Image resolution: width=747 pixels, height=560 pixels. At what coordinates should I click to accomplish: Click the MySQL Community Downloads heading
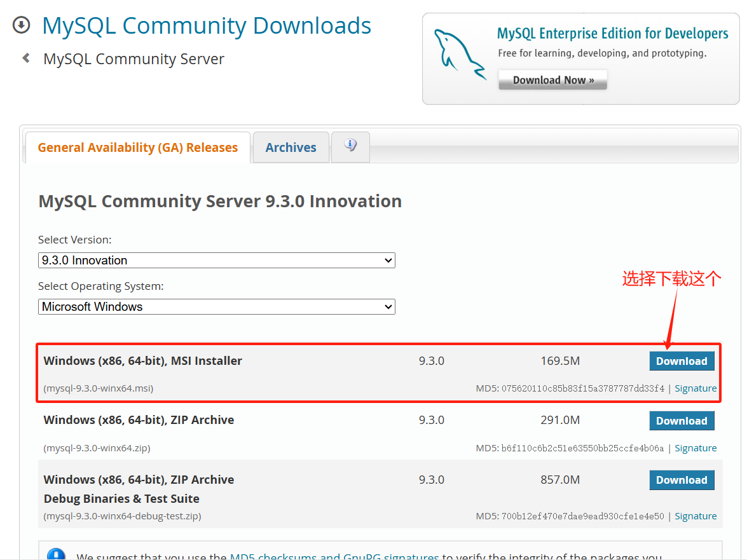207,25
